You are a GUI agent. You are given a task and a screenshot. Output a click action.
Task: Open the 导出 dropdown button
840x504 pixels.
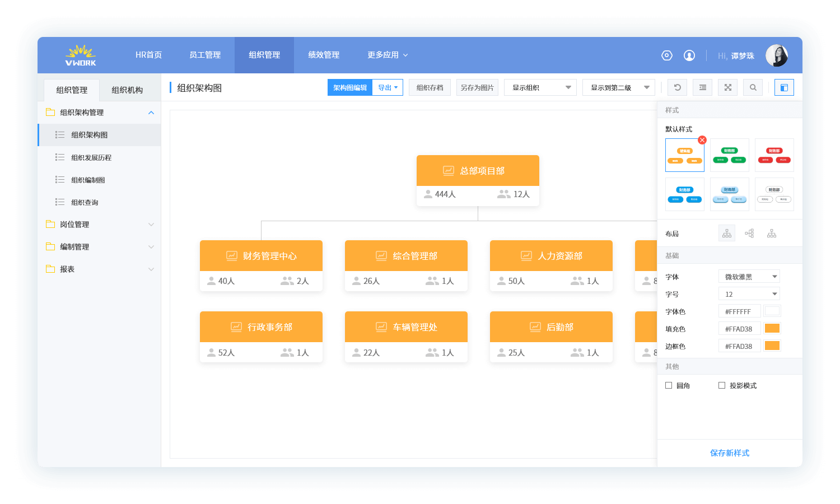[x=388, y=87]
